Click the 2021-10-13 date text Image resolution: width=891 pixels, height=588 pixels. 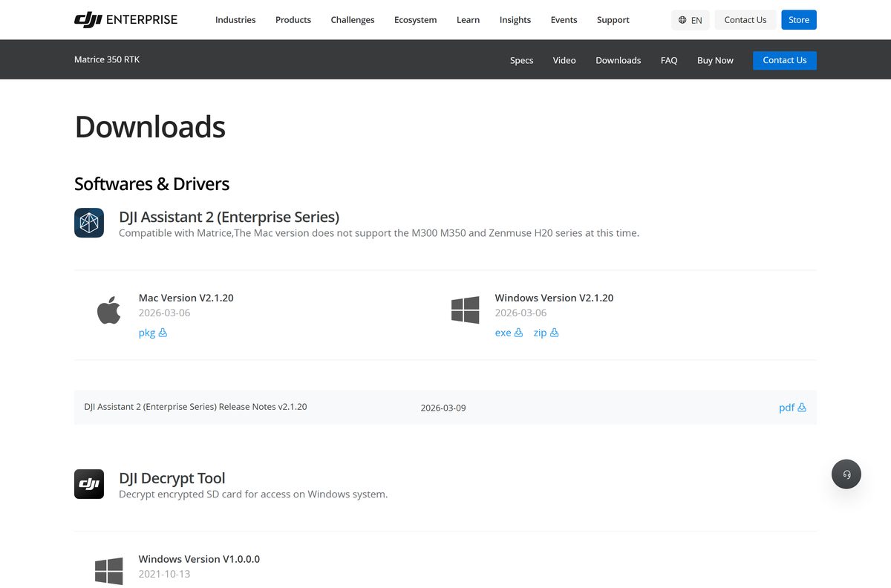point(164,574)
